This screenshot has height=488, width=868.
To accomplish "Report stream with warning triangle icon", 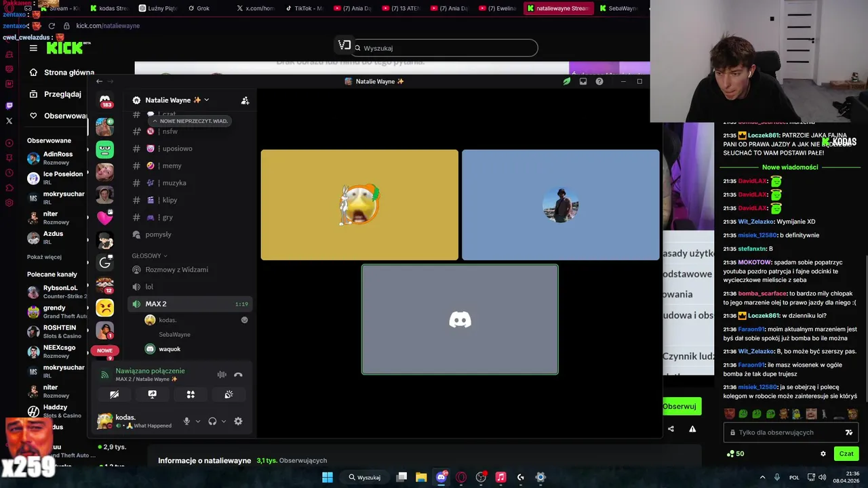I will coord(692,428).
